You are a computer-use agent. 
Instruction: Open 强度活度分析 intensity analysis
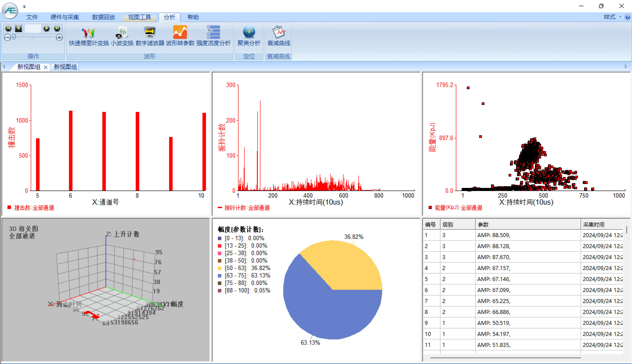pyautogui.click(x=213, y=36)
